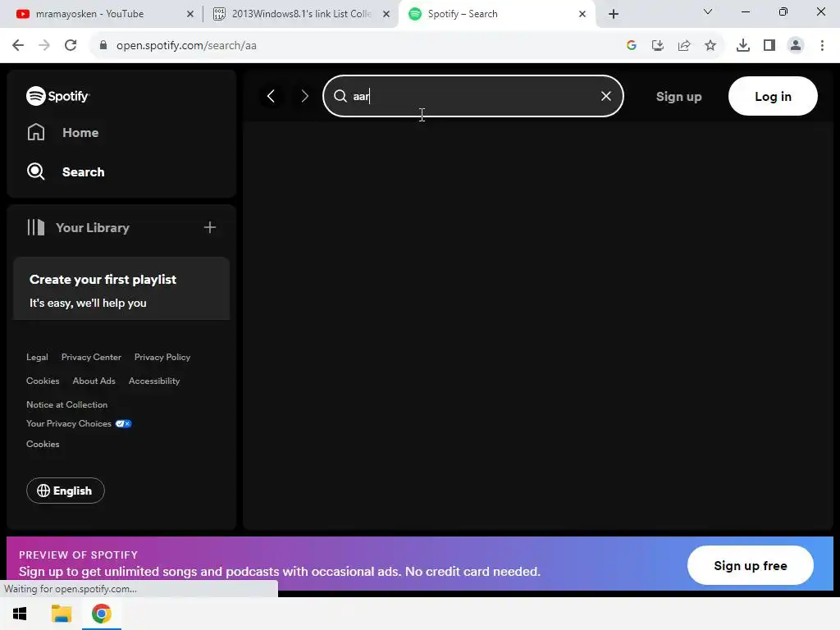Screen dimensions: 840x630
Task: Click the address bar URL
Action: pos(186,46)
